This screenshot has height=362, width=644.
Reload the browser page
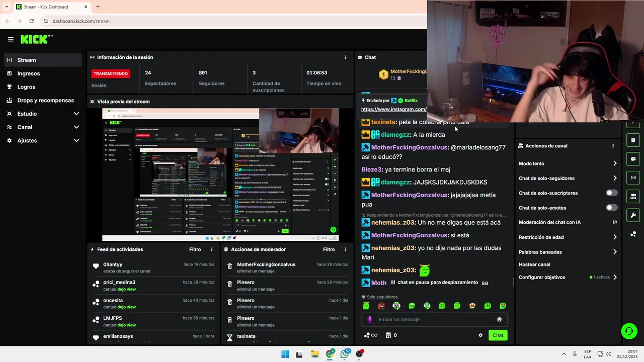(x=31, y=21)
